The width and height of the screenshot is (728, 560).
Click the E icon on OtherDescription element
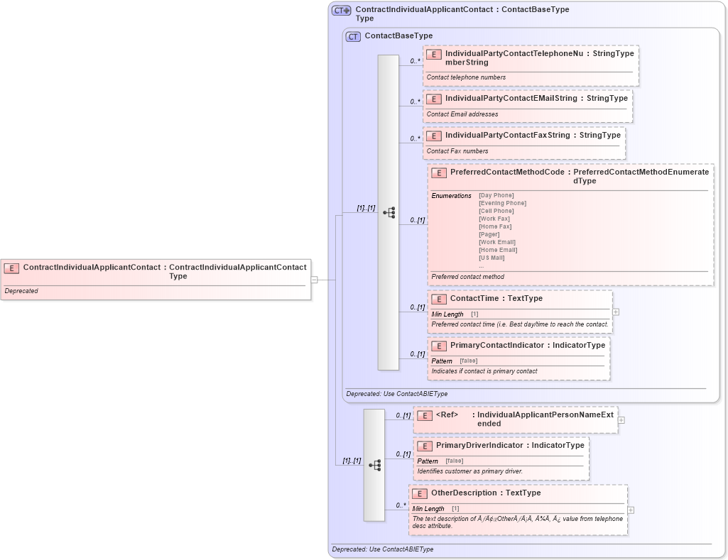click(419, 493)
